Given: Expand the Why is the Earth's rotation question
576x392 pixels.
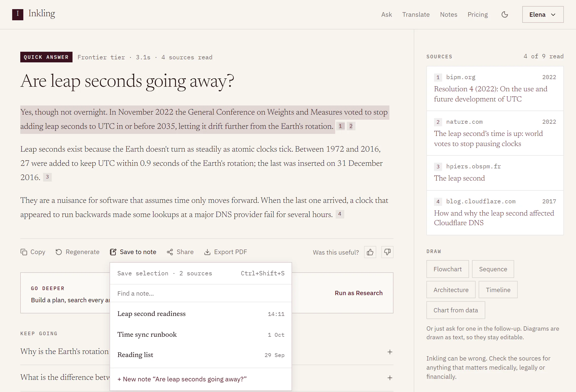Looking at the screenshot, I should click(390, 352).
